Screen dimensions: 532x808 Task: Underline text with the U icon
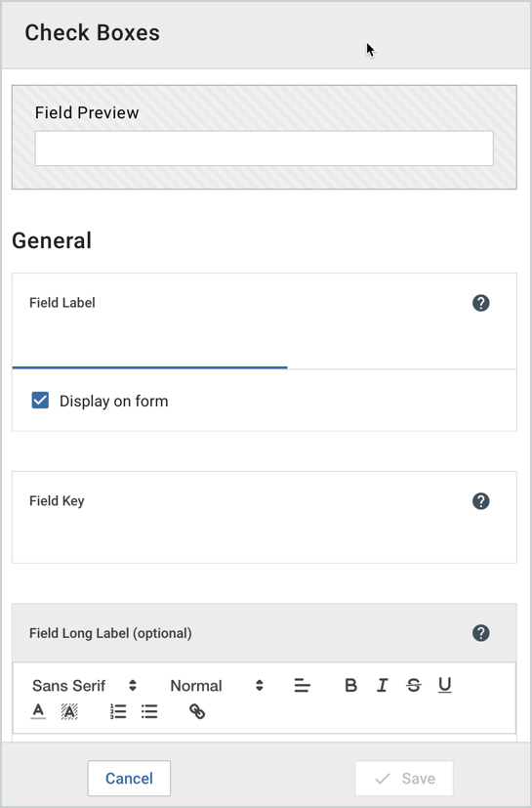[x=445, y=685]
